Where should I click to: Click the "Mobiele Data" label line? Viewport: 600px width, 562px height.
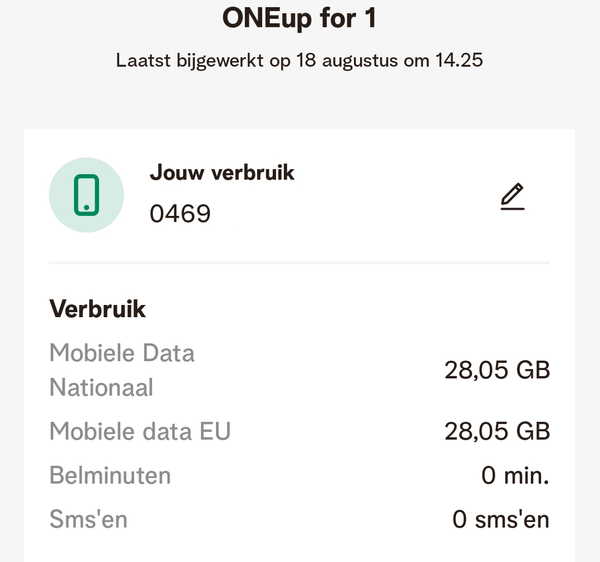tap(122, 353)
